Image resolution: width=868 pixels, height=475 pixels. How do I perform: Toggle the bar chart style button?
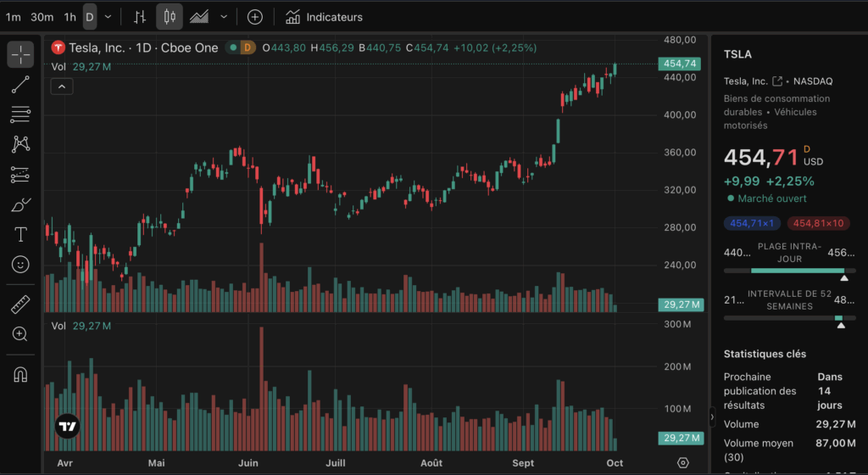pyautogui.click(x=141, y=17)
